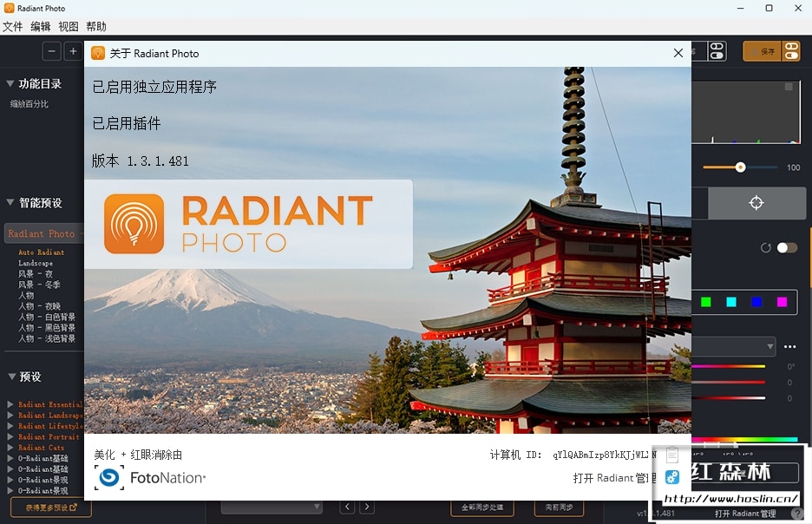Image resolution: width=812 pixels, height=524 pixels.
Task: Close the About Radiant Photo dialog
Action: (678, 53)
